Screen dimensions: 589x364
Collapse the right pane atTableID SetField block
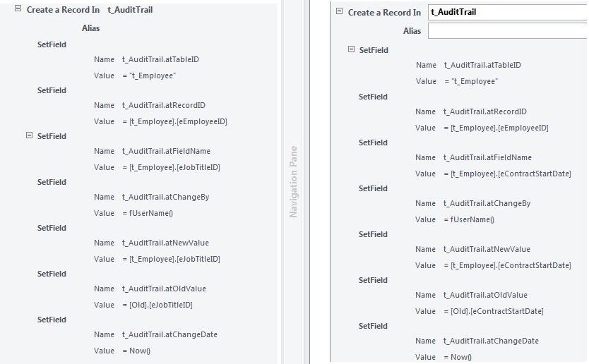click(351, 49)
